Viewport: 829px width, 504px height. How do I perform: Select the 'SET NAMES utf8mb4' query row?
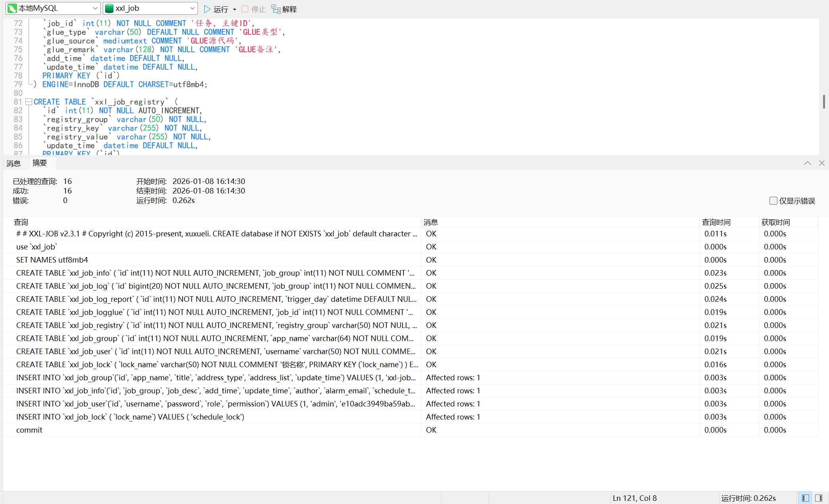pos(52,260)
